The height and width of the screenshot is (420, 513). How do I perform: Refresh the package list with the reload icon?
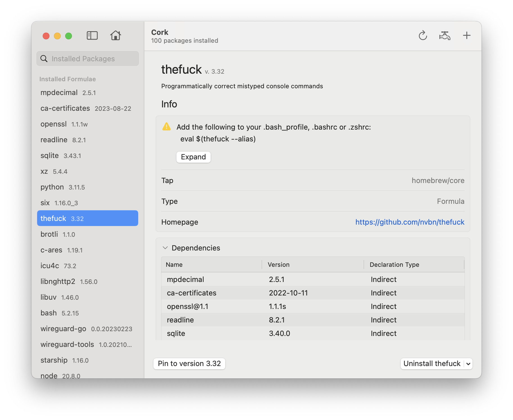pos(423,35)
